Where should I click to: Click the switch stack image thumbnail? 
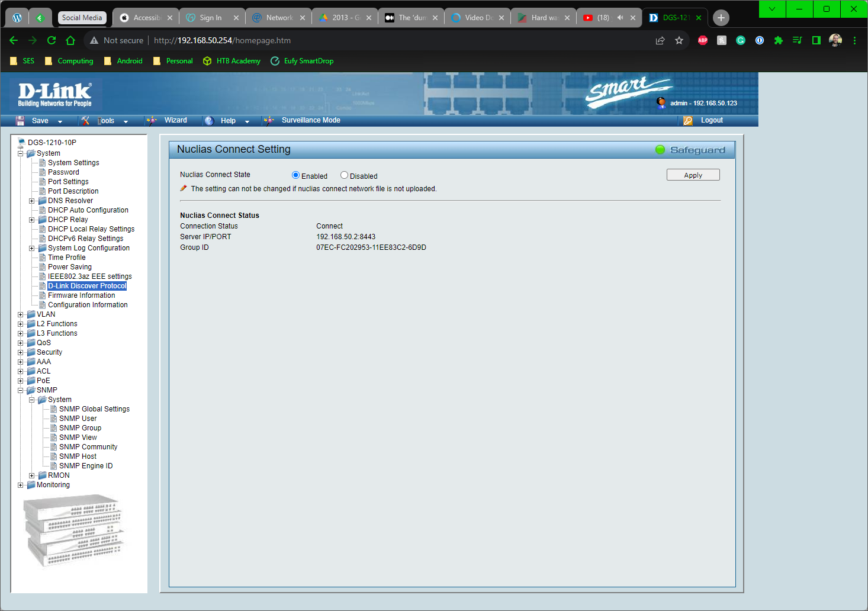point(75,531)
